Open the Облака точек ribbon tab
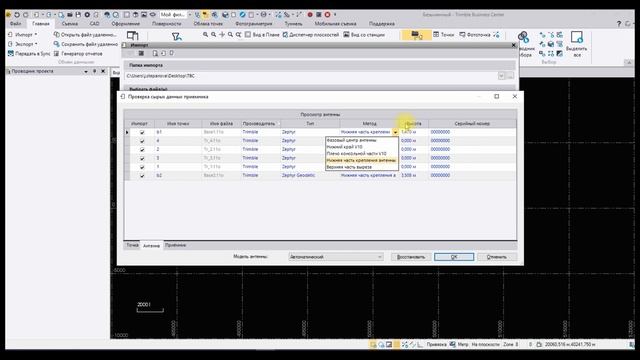Screen dimensions: 640x360 [x=208, y=24]
